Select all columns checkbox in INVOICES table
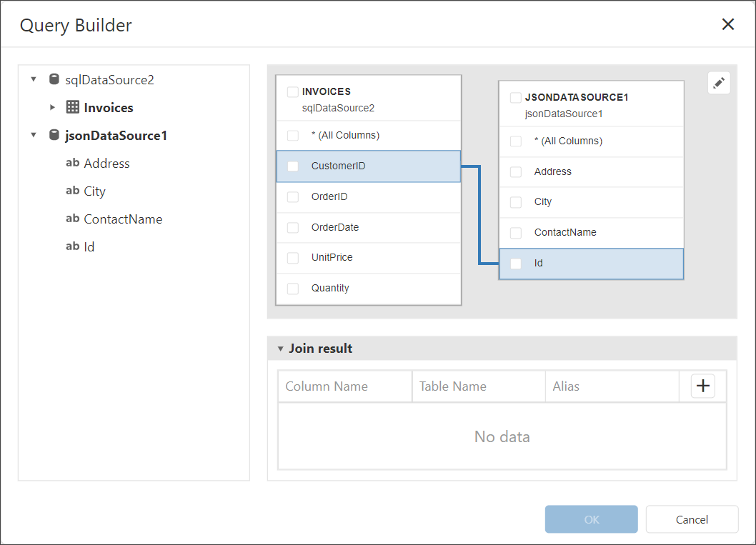756x545 pixels. pos(293,136)
